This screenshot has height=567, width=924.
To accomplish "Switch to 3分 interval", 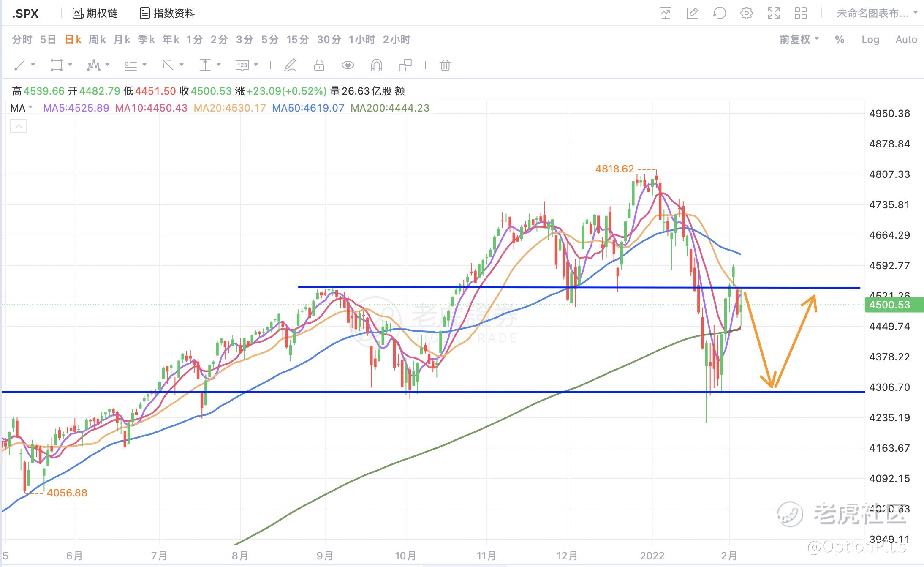I will click(245, 40).
